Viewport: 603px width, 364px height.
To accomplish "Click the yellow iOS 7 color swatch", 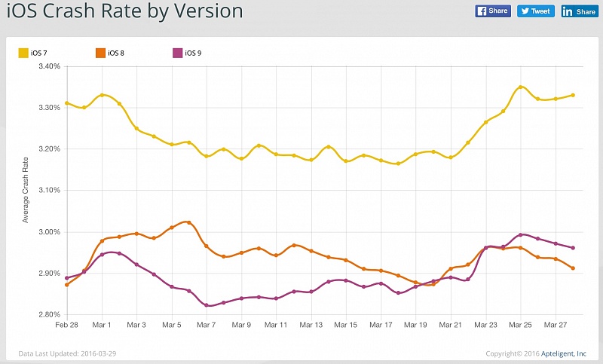I will (x=23, y=53).
